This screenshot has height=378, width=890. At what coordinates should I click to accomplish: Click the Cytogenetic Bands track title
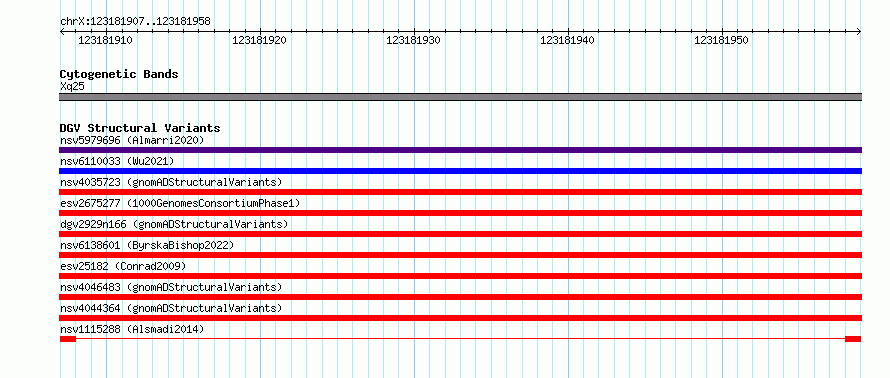pyautogui.click(x=119, y=74)
